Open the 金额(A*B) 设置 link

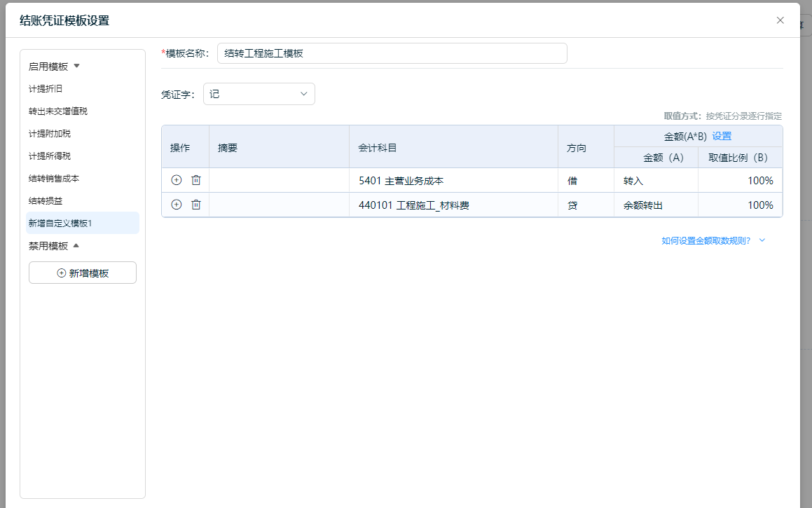(722, 136)
